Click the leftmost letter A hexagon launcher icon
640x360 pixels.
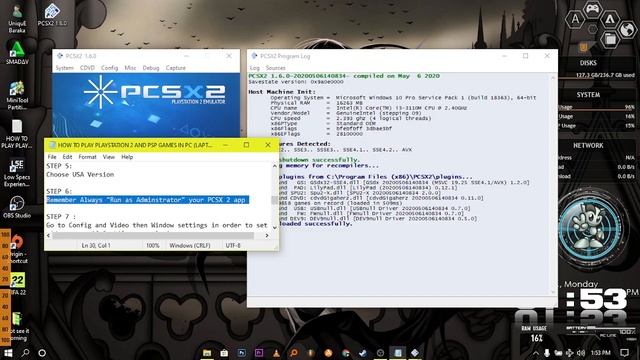(x=575, y=19)
